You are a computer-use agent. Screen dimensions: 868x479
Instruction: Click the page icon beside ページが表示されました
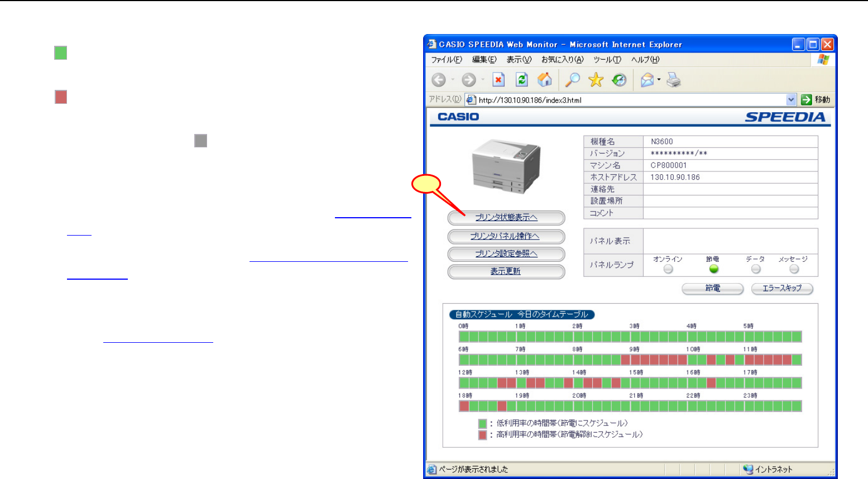tap(431, 470)
